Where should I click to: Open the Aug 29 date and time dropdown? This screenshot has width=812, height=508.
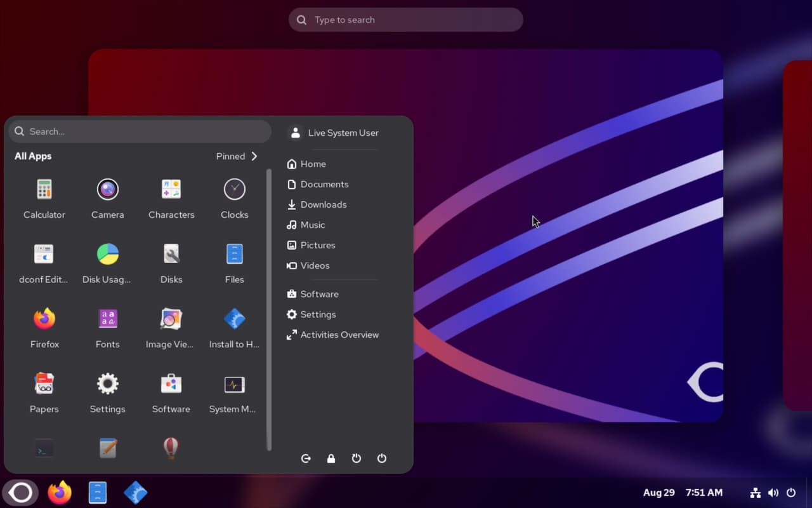(x=682, y=493)
